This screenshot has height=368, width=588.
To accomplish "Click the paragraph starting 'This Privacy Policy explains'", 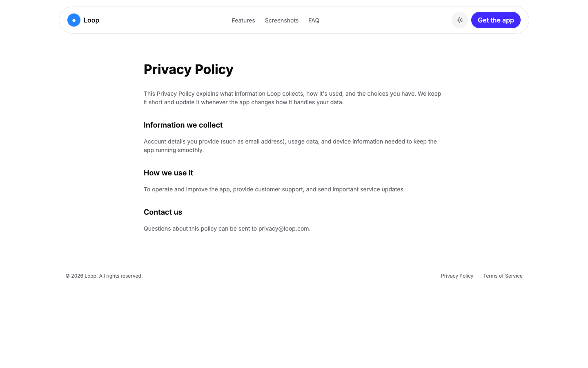I will (292, 98).
